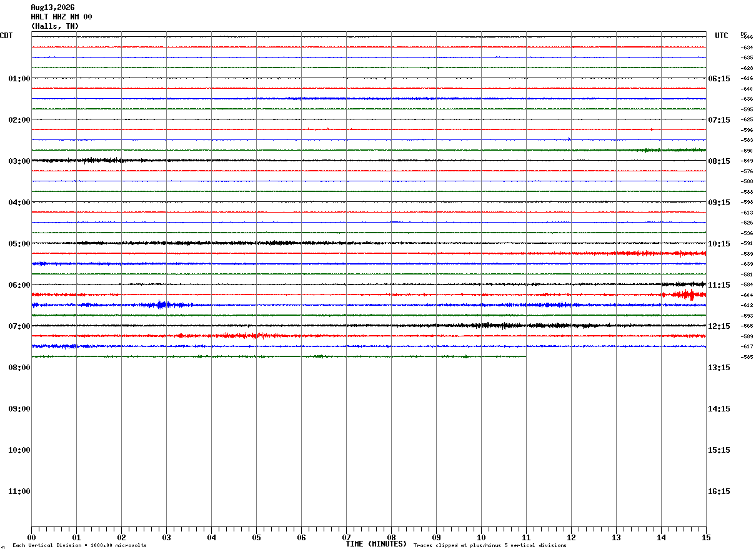The image size is (756, 554).
Task: Click the (Halls, TN) location label
Action: click(55, 26)
